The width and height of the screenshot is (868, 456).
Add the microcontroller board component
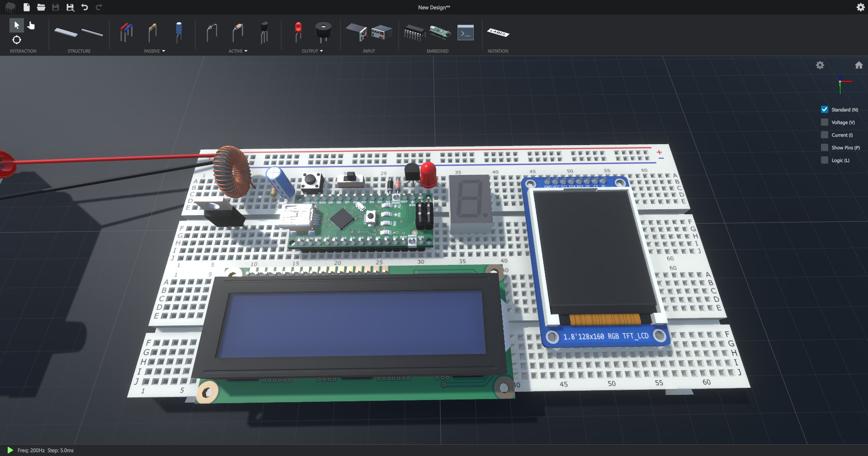[439, 33]
